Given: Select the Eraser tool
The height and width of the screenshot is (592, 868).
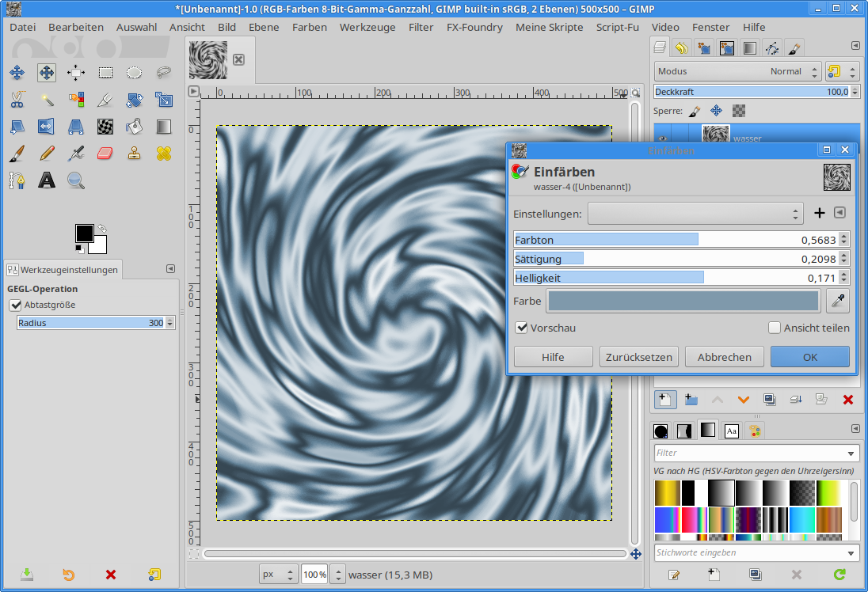Looking at the screenshot, I should tap(105, 153).
